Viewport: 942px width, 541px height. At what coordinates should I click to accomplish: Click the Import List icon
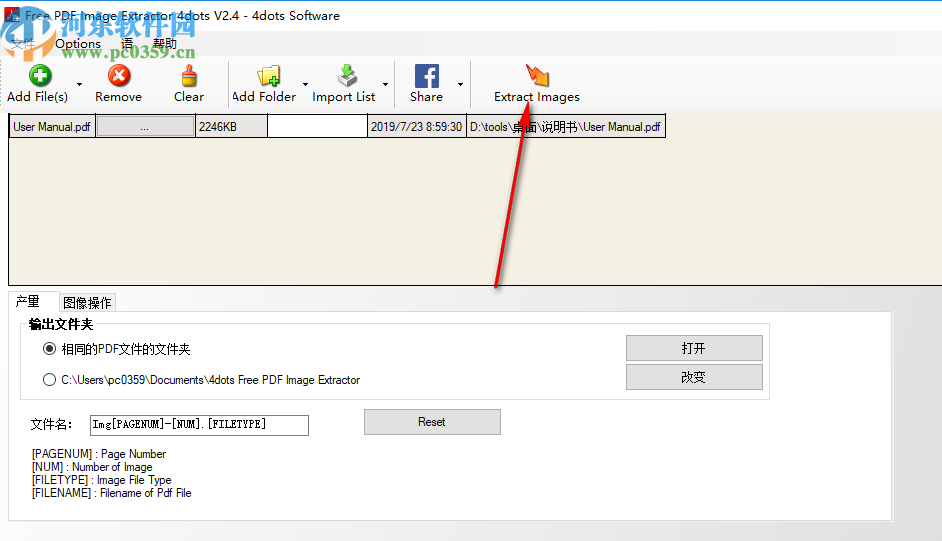tap(347, 76)
